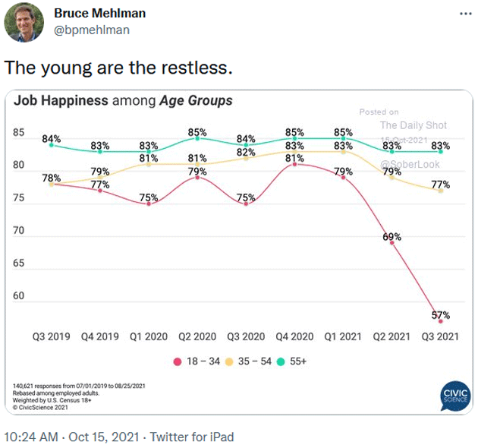
Task: Click the 69% data point at Q2 2021
Action: point(392,242)
